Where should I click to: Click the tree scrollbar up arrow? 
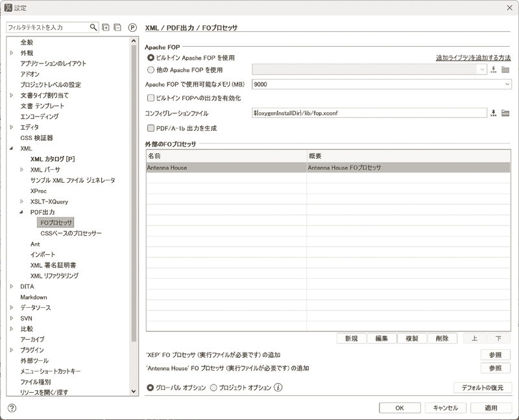(x=134, y=41)
